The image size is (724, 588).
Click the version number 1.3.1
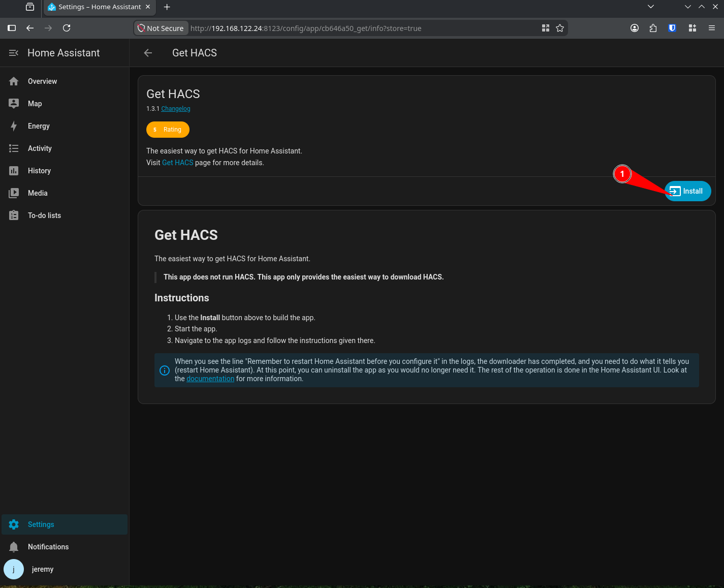[x=153, y=109]
